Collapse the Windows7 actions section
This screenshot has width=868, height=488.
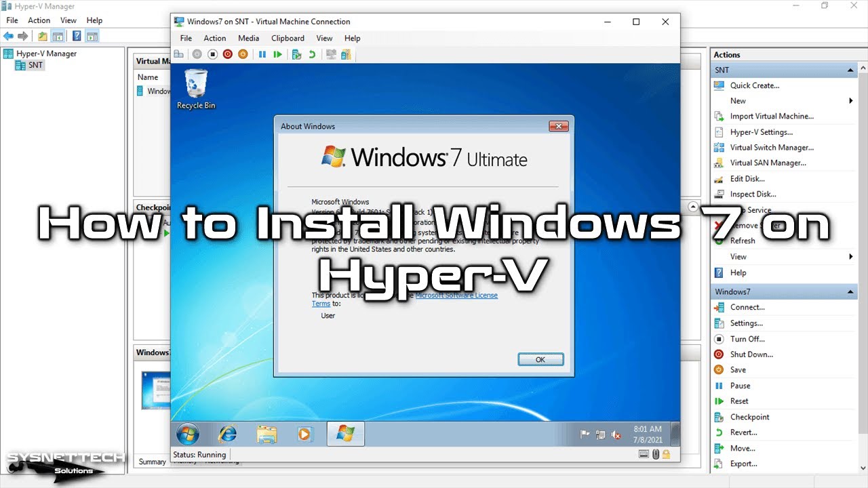(x=850, y=292)
